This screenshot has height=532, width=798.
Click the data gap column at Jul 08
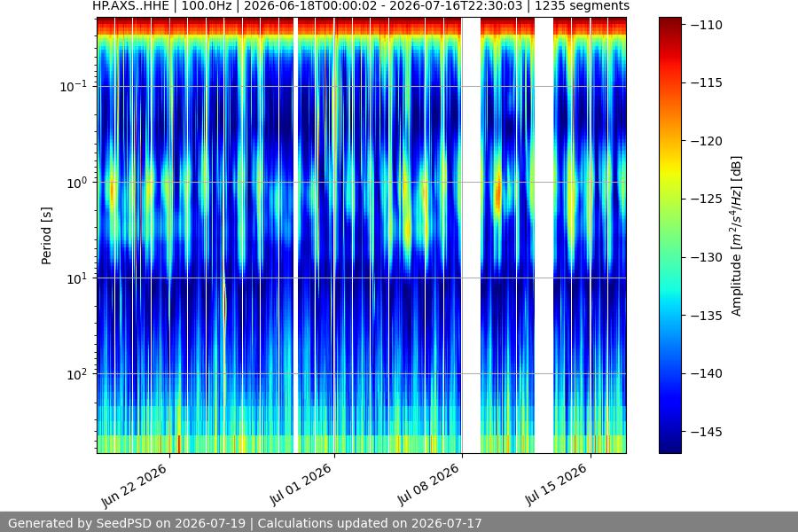click(x=472, y=235)
